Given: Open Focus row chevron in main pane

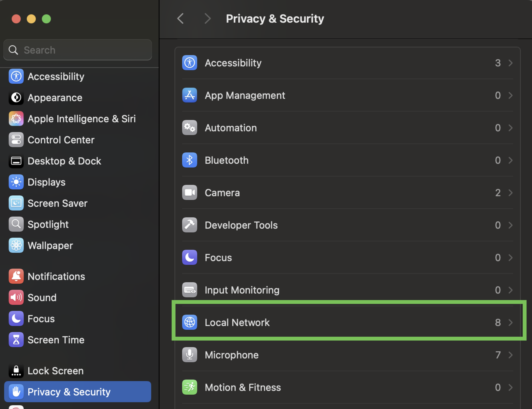Looking at the screenshot, I should tap(511, 258).
